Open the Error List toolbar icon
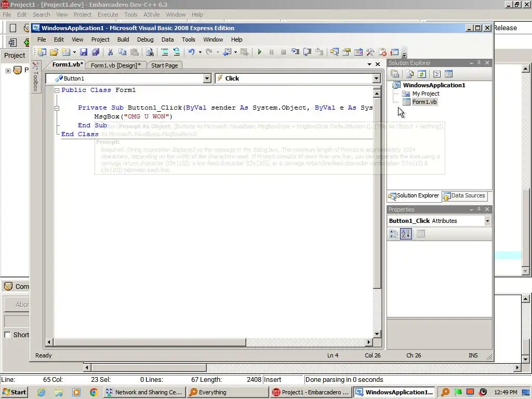 click(382, 52)
